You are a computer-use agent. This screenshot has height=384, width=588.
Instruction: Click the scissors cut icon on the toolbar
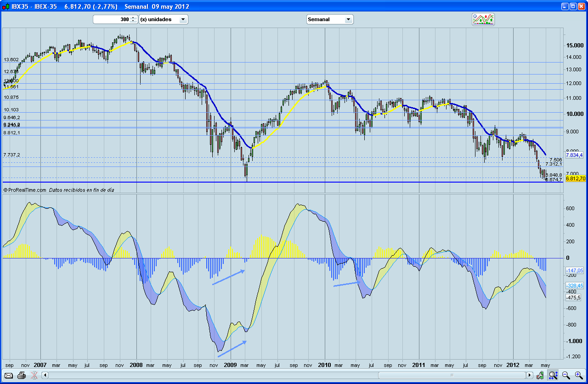34,376
